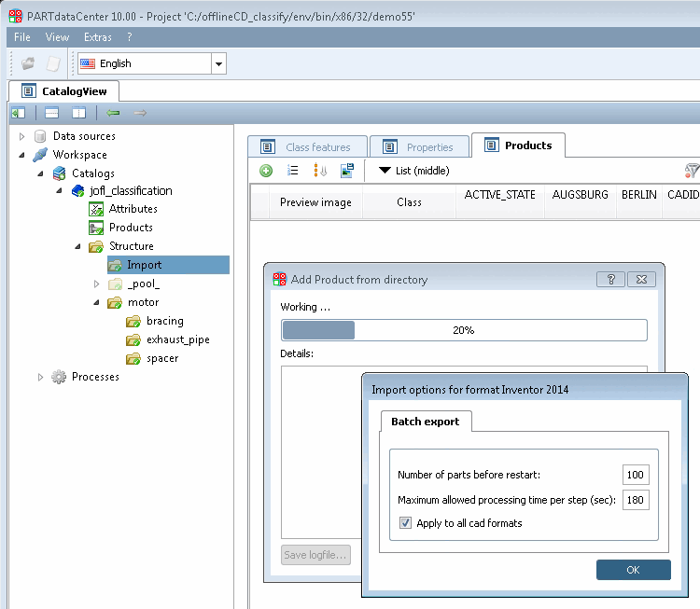Click the Processes gear icon
Image resolution: width=700 pixels, height=609 pixels.
point(59,377)
